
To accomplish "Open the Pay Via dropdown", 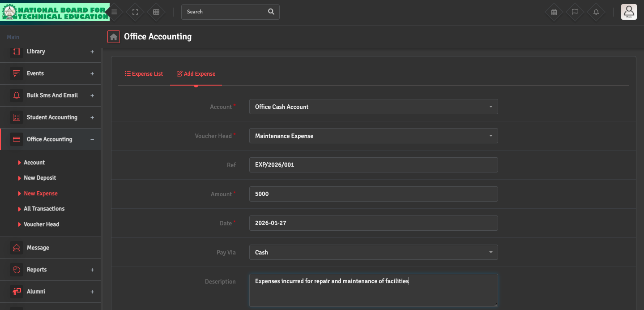I will (373, 252).
